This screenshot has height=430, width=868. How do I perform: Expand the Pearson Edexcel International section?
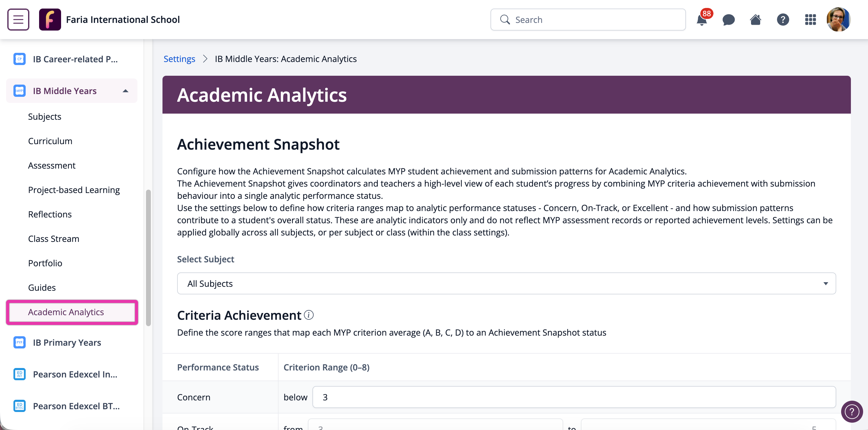point(75,374)
